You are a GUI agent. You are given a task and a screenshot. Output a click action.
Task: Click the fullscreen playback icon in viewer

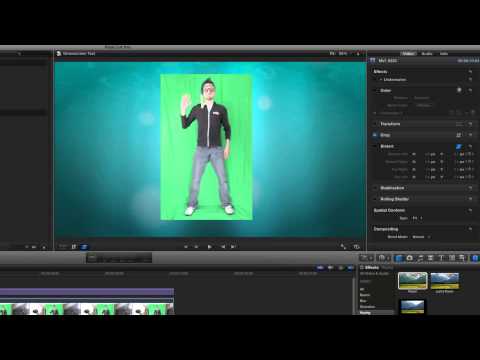click(x=343, y=246)
